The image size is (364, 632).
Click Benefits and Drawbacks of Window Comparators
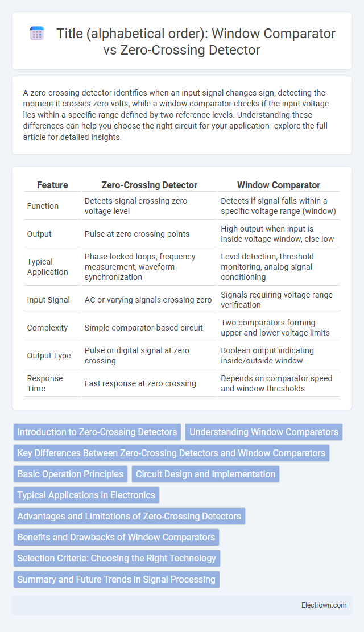[x=116, y=537]
